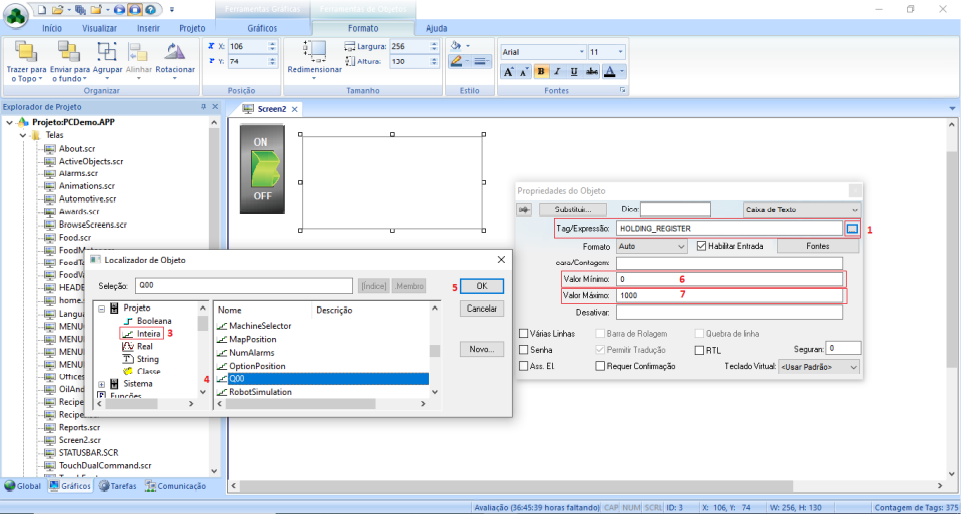Click the tag browse button beside Tag/Expressão
The height and width of the screenshot is (516, 961).
click(851, 229)
